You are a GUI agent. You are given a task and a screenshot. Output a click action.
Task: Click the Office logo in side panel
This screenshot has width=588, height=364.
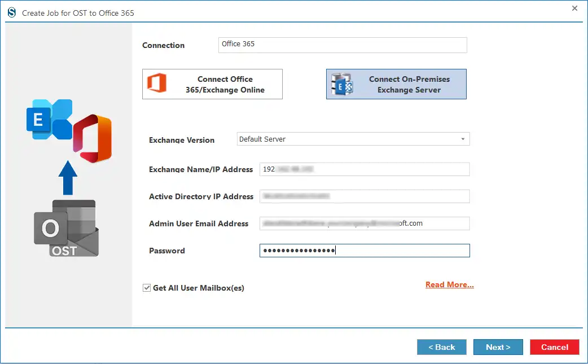pos(92,138)
